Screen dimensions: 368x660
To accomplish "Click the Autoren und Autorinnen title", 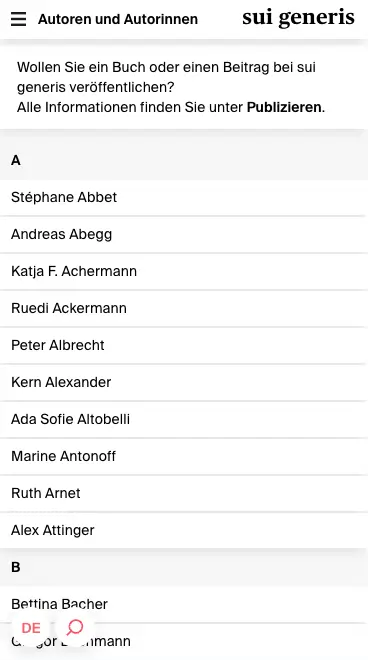I will tap(118, 19).
